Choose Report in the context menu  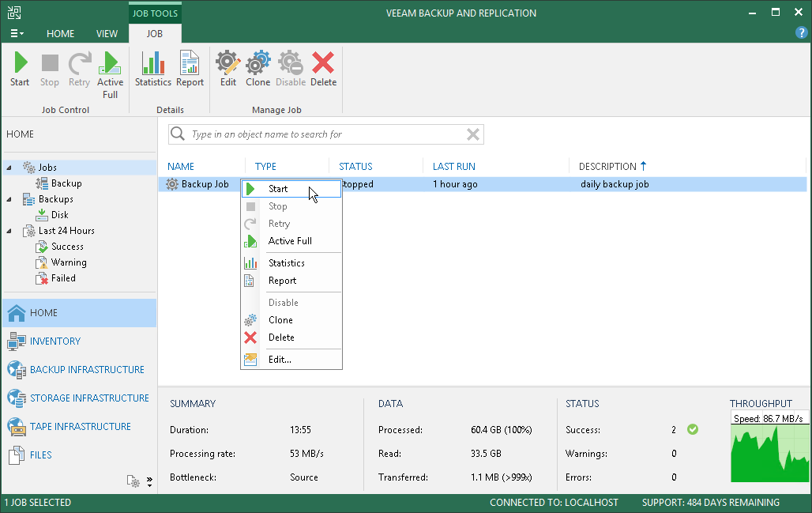(291, 281)
